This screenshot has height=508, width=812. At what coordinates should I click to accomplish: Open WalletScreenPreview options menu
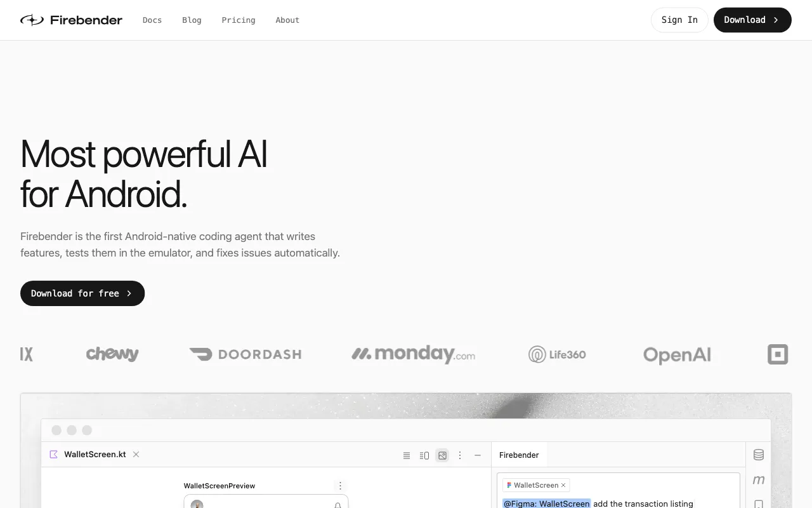(x=340, y=486)
